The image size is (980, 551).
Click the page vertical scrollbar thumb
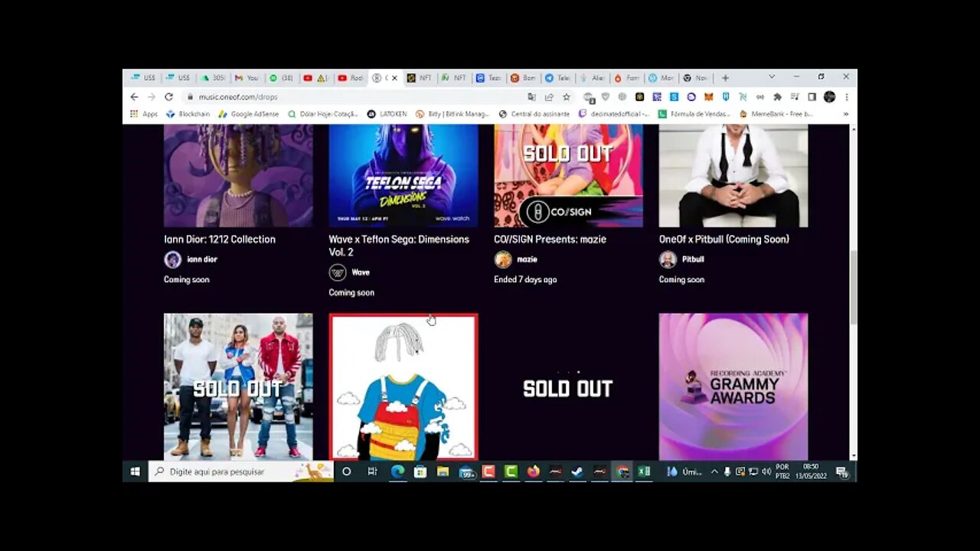853,287
